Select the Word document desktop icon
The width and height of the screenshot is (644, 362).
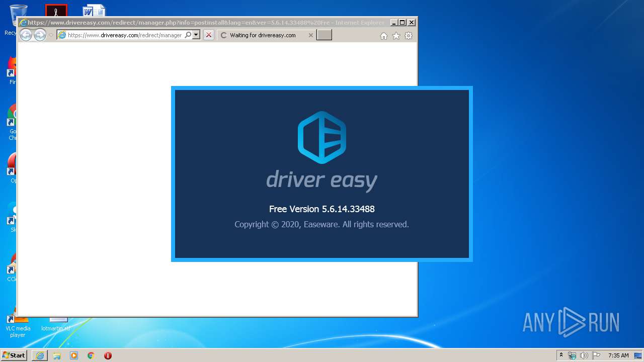click(x=94, y=11)
